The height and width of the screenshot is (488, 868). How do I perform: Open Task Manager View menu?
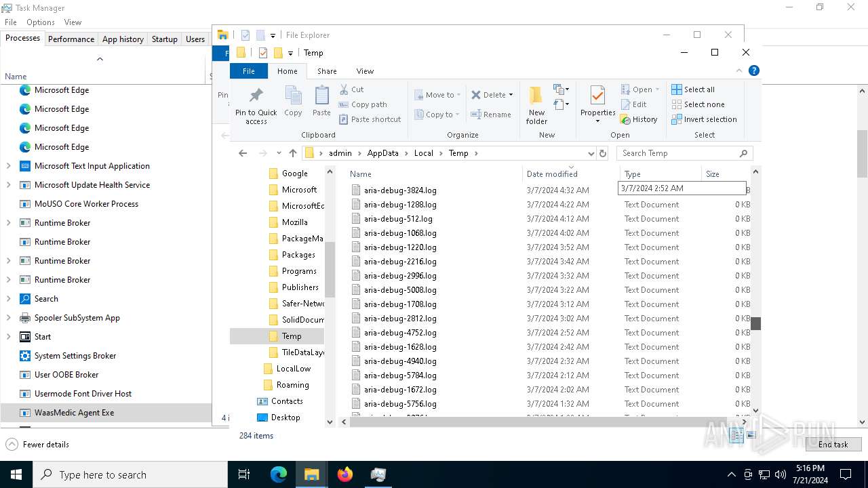(x=73, y=22)
